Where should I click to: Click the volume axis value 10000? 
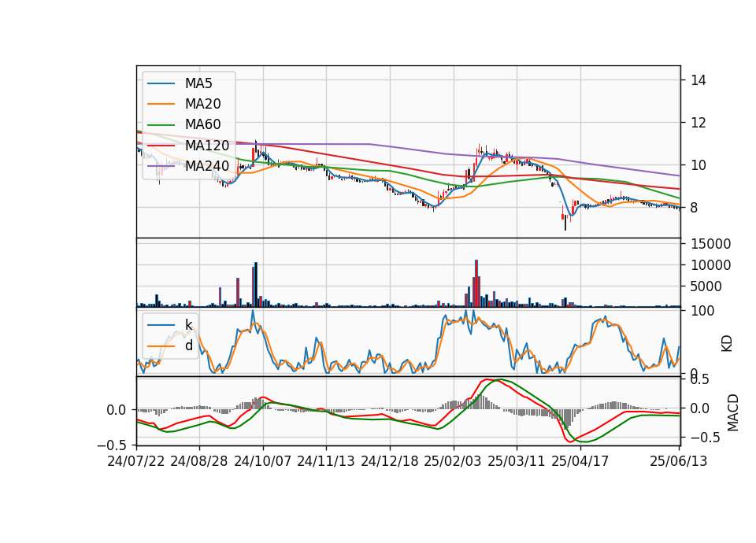coord(710,265)
